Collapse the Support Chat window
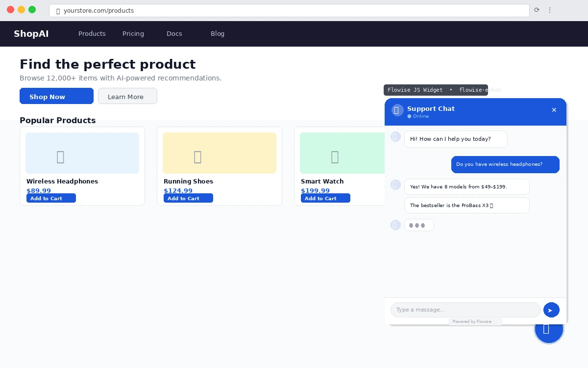The image size is (588, 368). [554, 110]
